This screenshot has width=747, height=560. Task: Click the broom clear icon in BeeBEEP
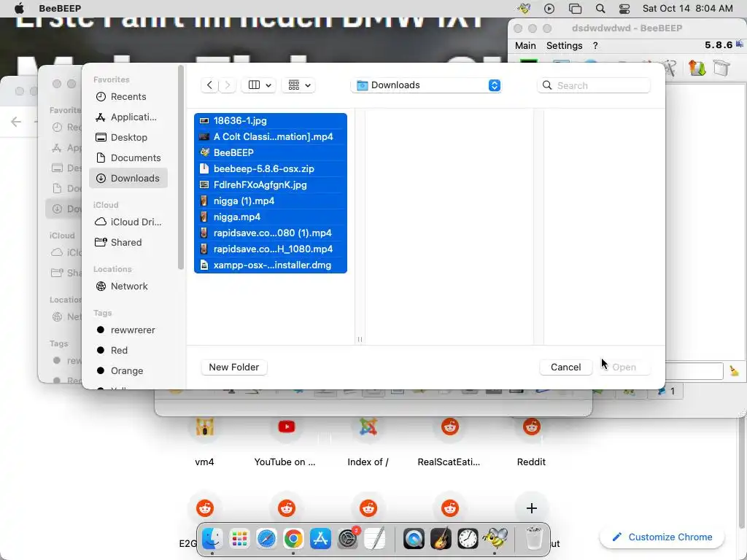(734, 371)
